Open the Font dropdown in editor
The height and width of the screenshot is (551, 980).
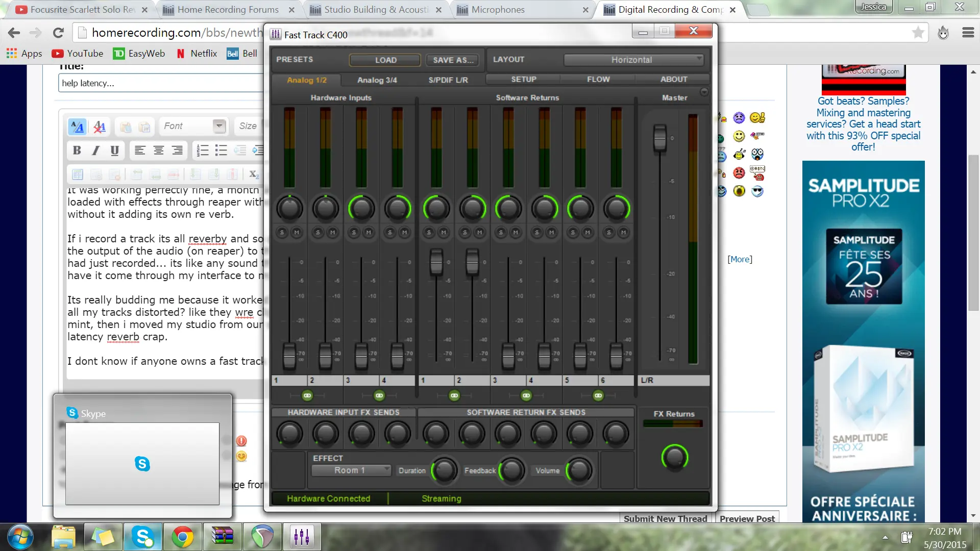tap(193, 126)
